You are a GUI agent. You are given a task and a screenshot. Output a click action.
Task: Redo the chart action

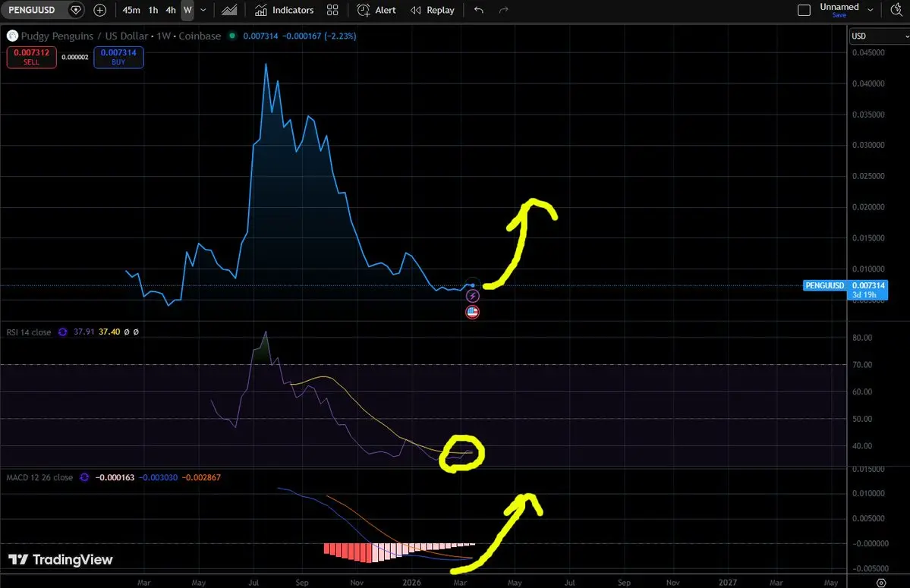point(504,10)
